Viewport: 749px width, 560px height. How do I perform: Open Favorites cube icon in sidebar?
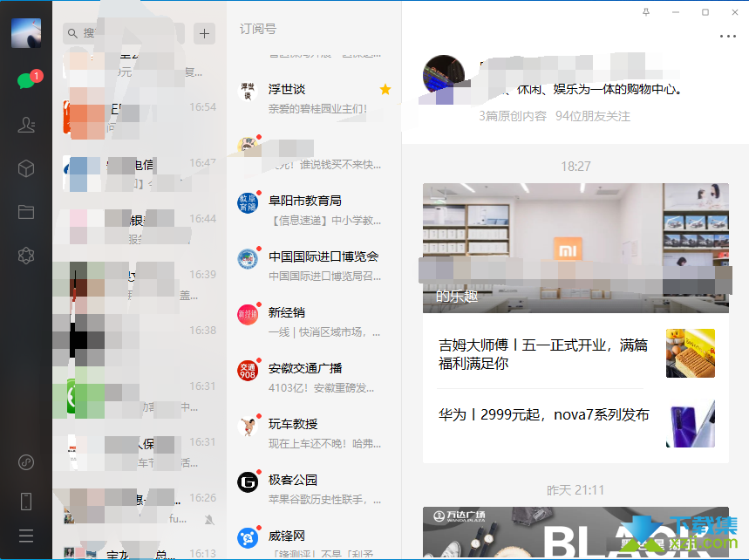click(x=26, y=168)
